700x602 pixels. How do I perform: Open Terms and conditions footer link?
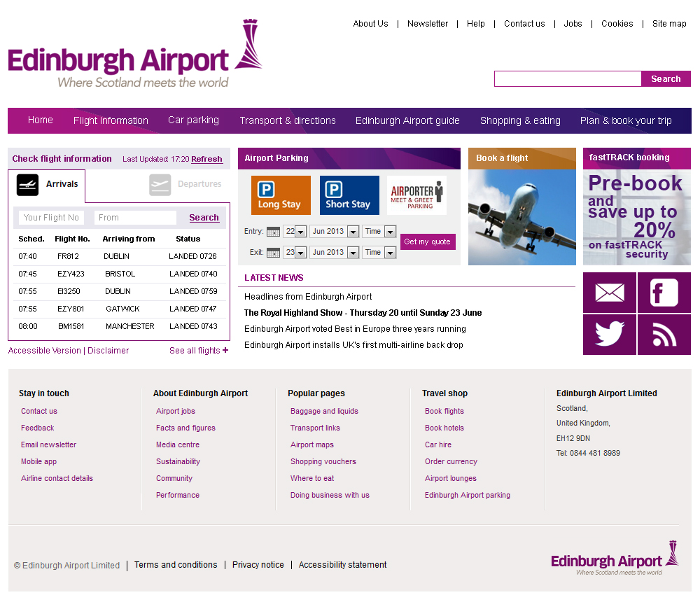tap(176, 565)
